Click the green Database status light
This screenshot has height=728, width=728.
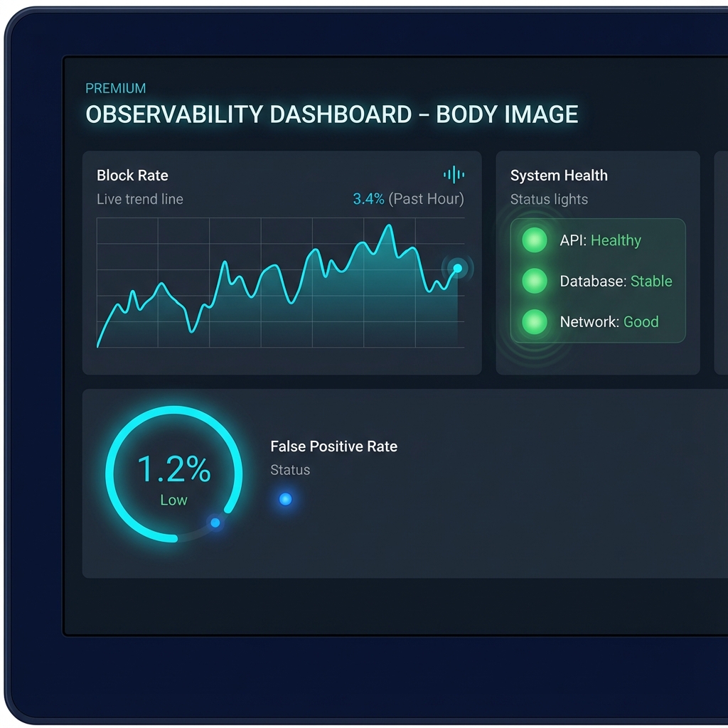coord(534,281)
